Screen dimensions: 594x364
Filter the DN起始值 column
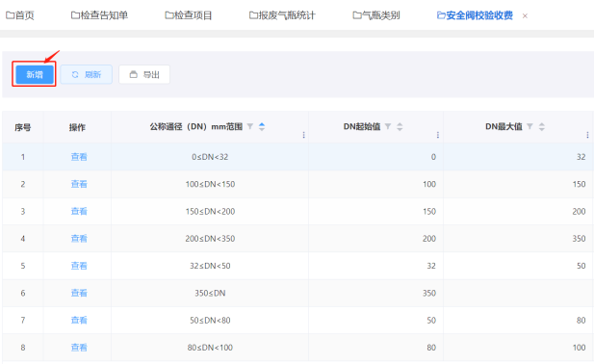(388, 126)
